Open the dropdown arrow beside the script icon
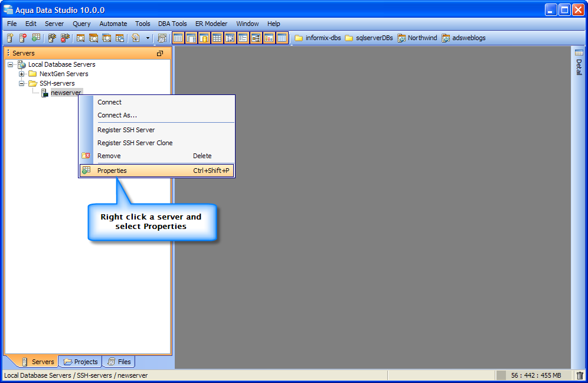The image size is (588, 383). (x=148, y=38)
